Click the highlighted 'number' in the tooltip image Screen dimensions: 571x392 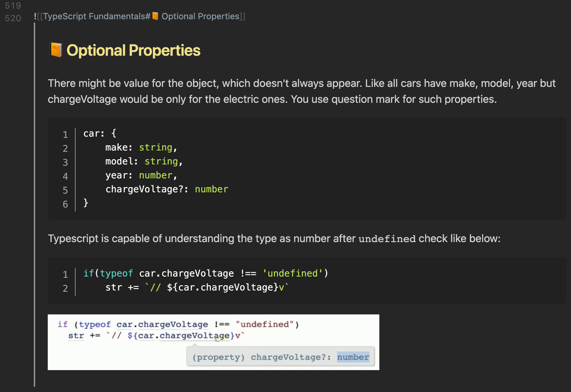(x=353, y=357)
